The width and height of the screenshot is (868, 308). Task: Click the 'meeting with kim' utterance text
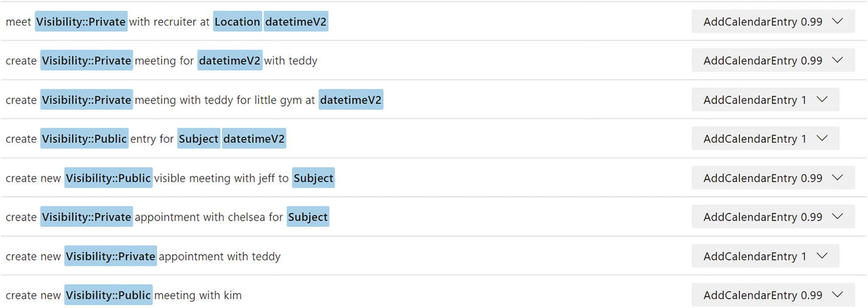click(198, 295)
